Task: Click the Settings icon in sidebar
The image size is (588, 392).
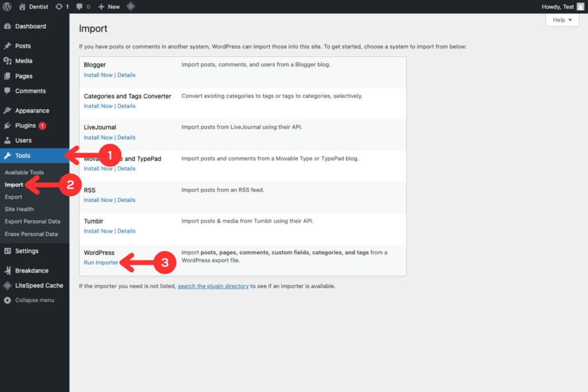Action: tap(7, 251)
